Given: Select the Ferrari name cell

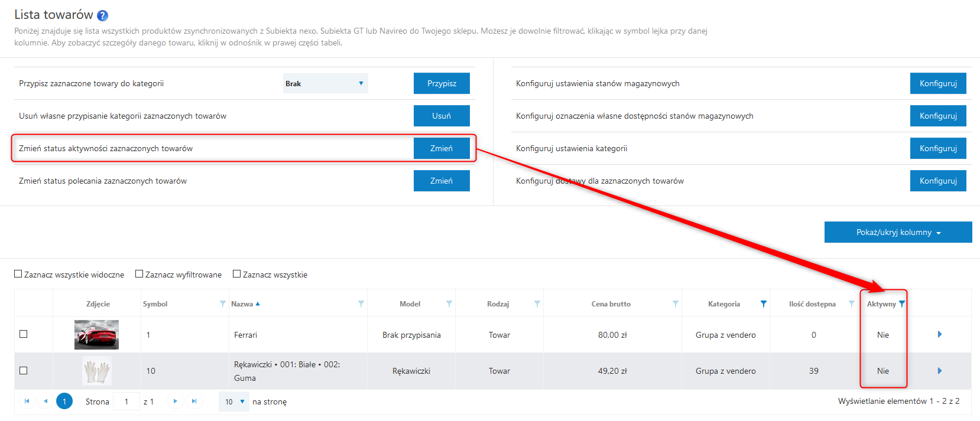Looking at the screenshot, I should pos(298,335).
